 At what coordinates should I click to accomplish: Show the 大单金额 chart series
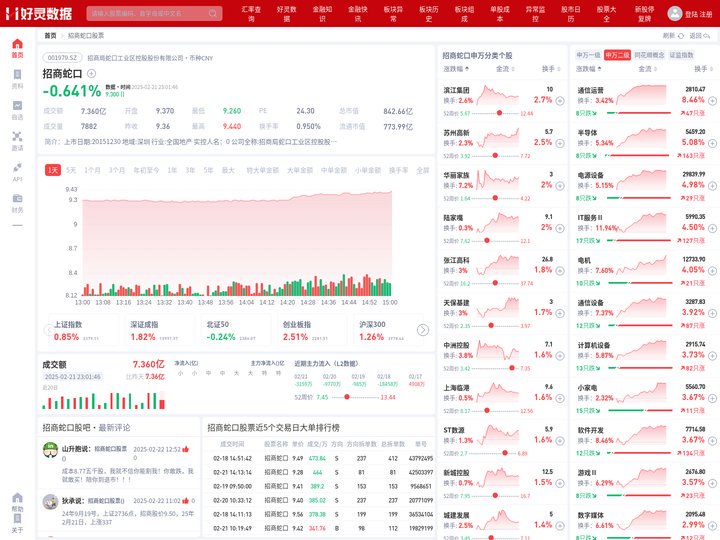click(x=300, y=170)
